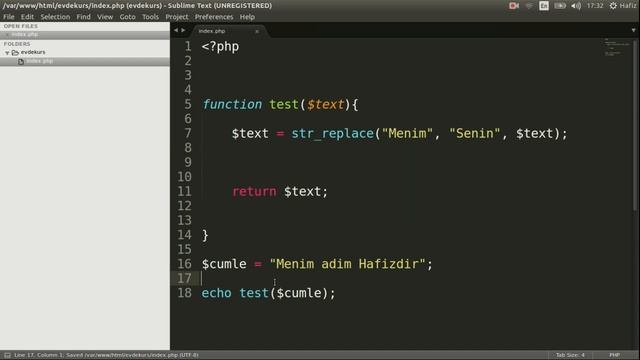This screenshot has height=360, width=640.
Task: Click line number 18 in gutter
Action: [184, 293]
